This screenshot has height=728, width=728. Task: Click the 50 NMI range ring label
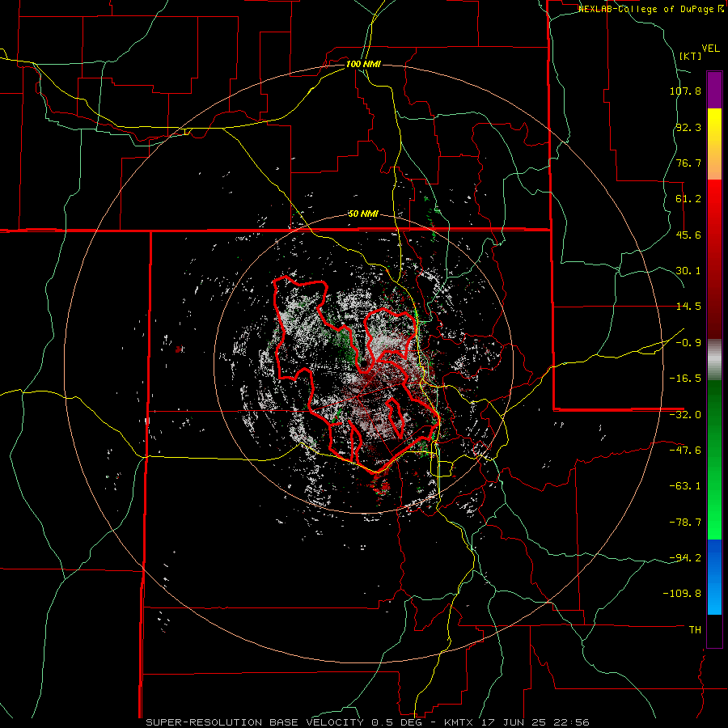pos(363,214)
